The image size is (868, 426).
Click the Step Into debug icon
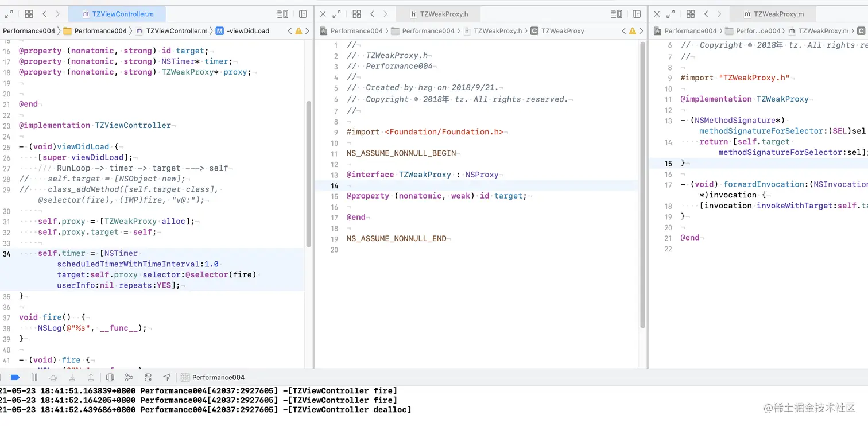coord(72,377)
